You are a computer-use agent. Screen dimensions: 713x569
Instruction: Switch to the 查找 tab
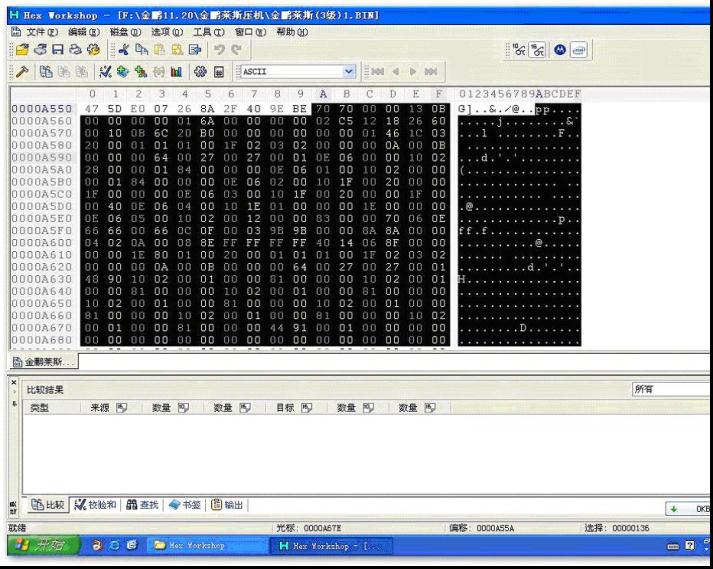[142, 504]
